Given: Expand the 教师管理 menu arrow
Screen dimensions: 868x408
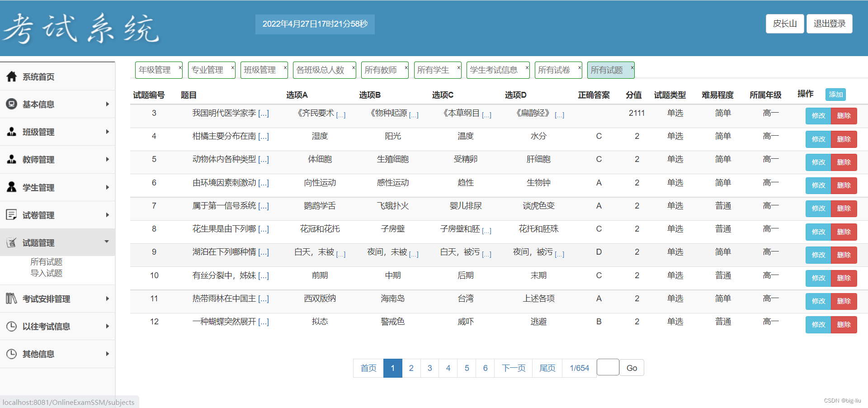Looking at the screenshot, I should (107, 159).
